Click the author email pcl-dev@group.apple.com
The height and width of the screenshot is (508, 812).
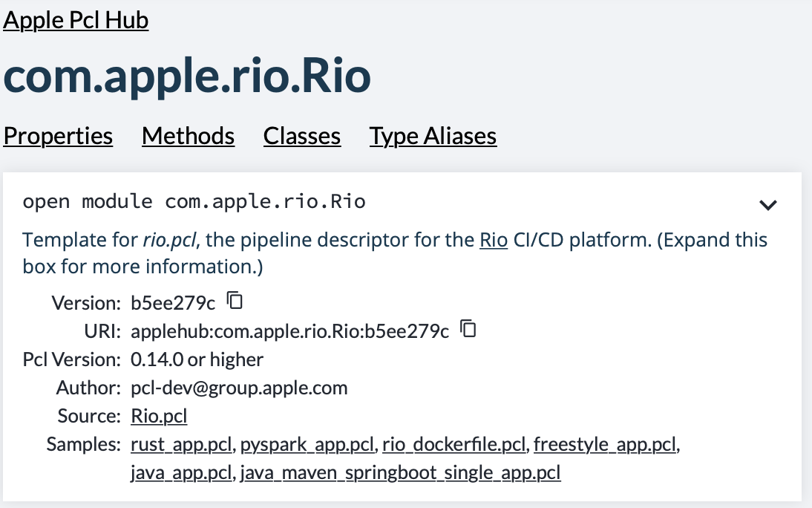coord(239,388)
